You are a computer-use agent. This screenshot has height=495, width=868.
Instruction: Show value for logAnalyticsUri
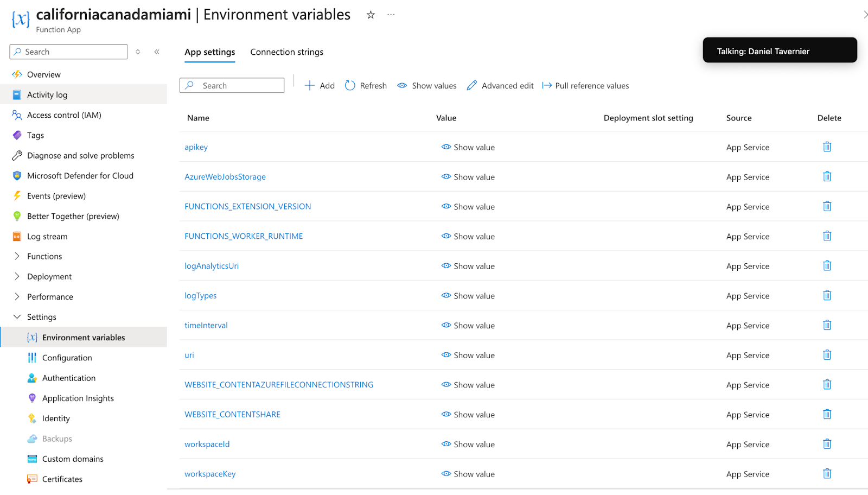point(468,266)
